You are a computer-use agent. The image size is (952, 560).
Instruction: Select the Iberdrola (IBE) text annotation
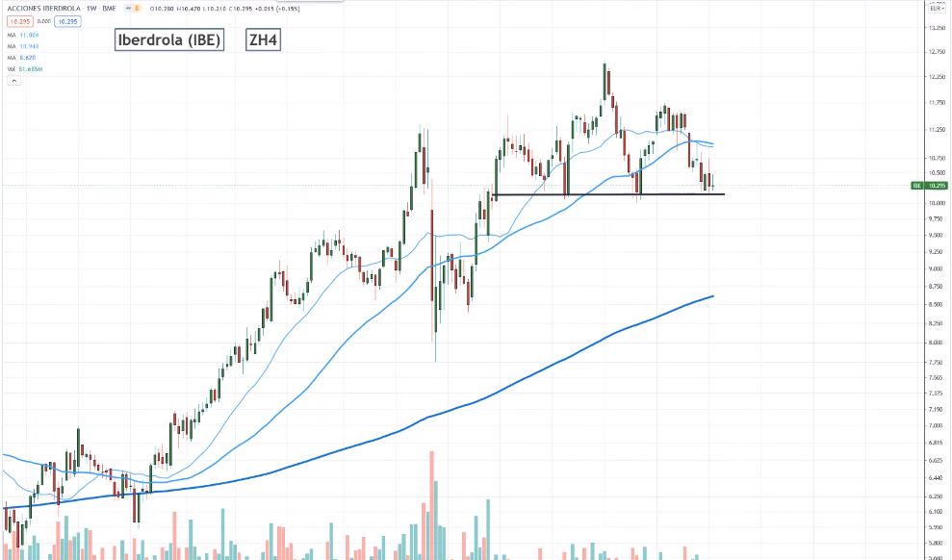pos(169,40)
